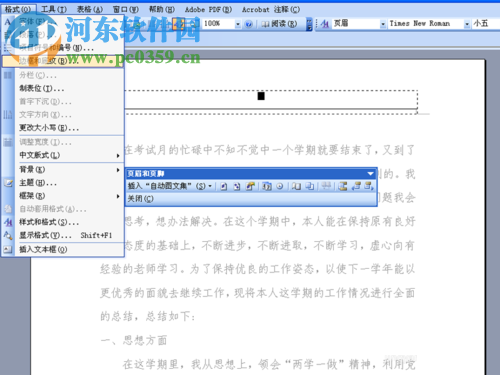Click 关闭(C) button on header toolbar

point(140,199)
